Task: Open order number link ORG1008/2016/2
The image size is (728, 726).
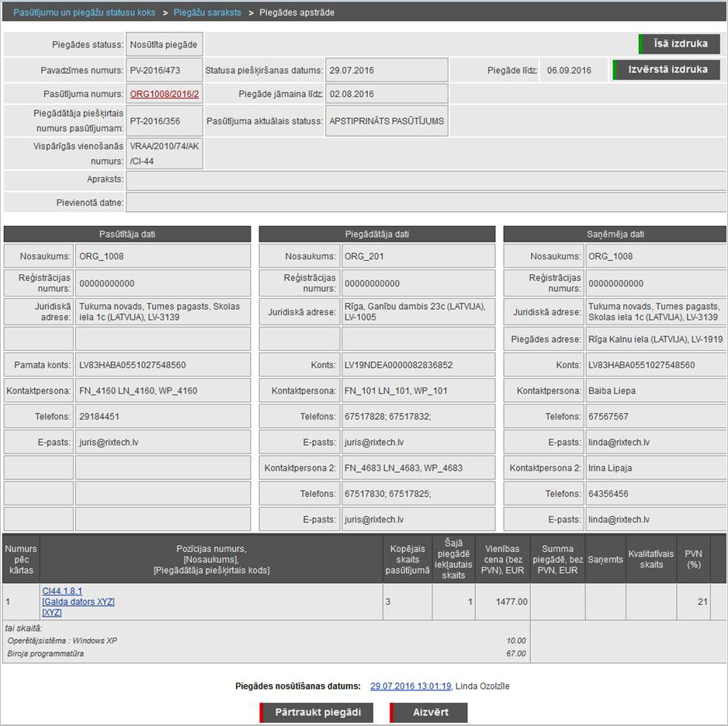Action: 164,95
